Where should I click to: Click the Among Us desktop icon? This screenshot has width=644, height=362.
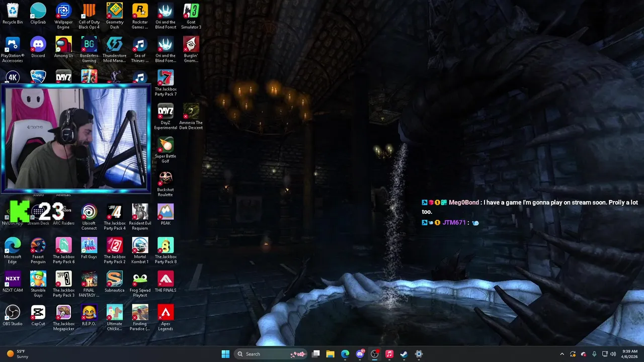63,48
